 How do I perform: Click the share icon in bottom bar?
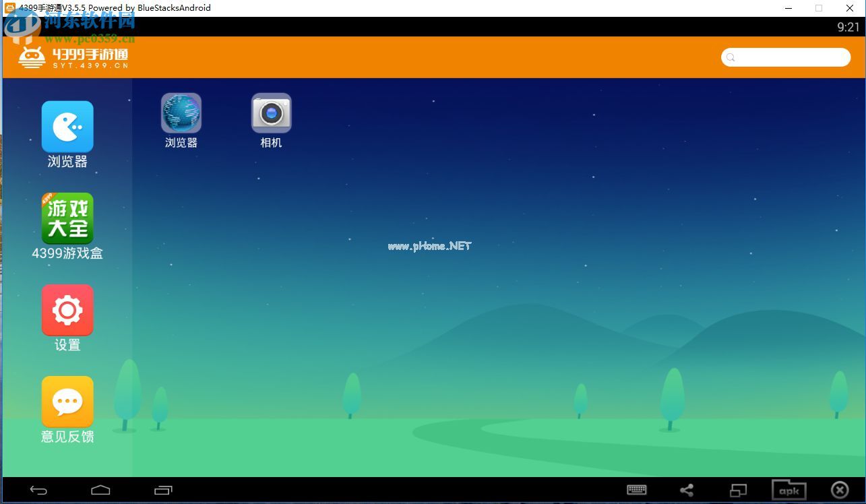coord(687,491)
